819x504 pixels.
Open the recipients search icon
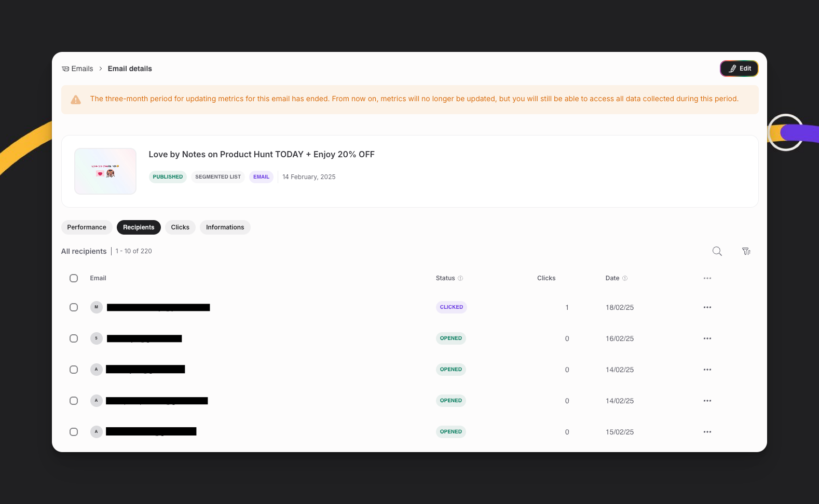coord(717,251)
